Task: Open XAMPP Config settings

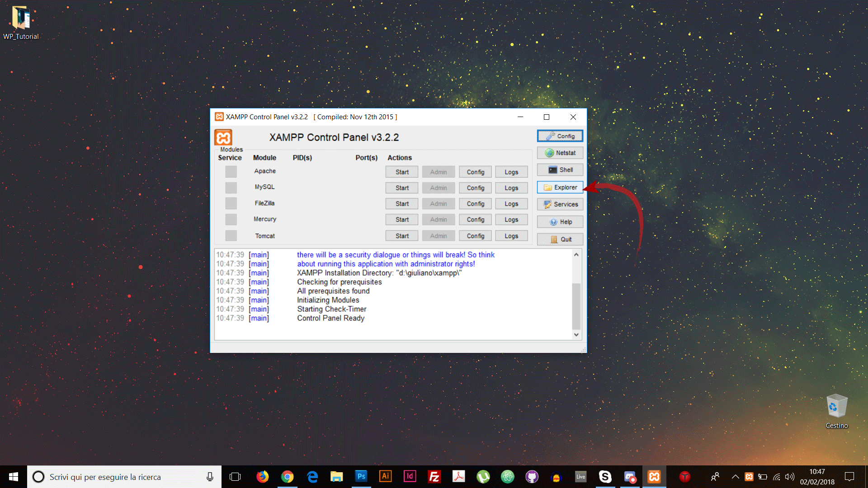Action: (560, 135)
